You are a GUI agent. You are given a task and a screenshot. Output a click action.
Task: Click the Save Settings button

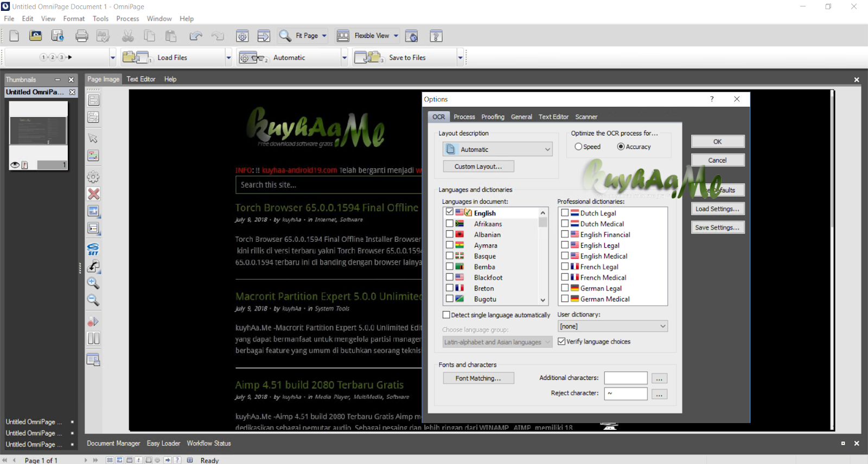coord(718,227)
